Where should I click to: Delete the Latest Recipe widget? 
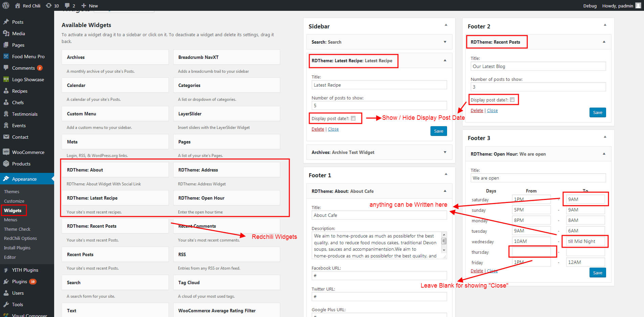318,129
